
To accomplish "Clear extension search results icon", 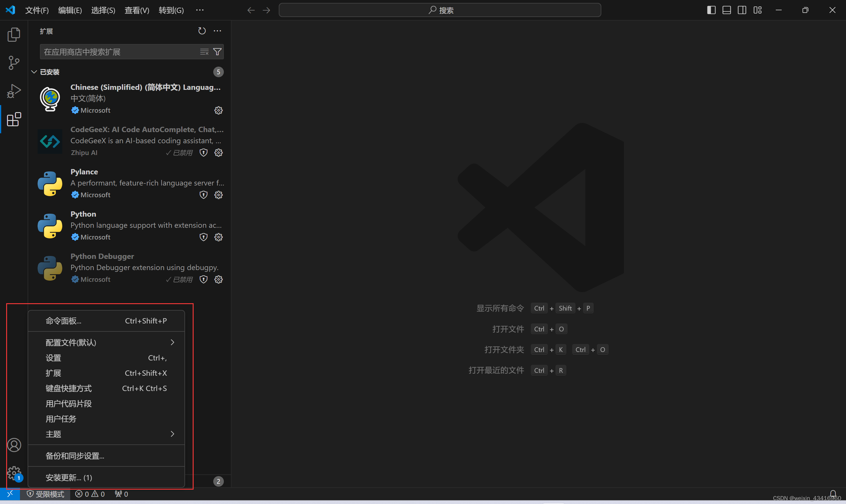I will (204, 52).
